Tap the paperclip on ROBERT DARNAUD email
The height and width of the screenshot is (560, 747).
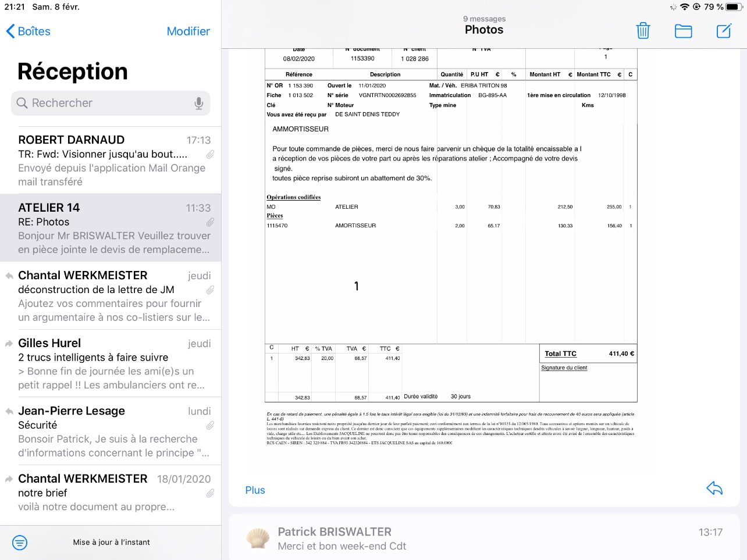210,154
